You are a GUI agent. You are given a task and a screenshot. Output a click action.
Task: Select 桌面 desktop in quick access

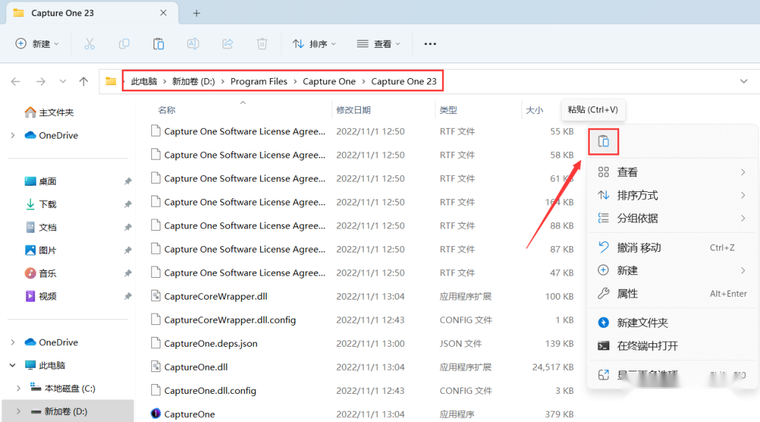[x=41, y=181]
